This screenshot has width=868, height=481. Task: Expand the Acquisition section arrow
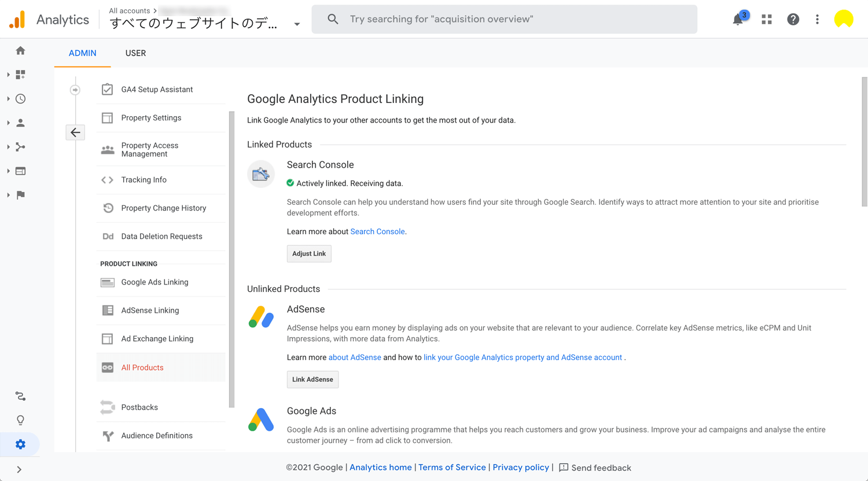[8, 147]
